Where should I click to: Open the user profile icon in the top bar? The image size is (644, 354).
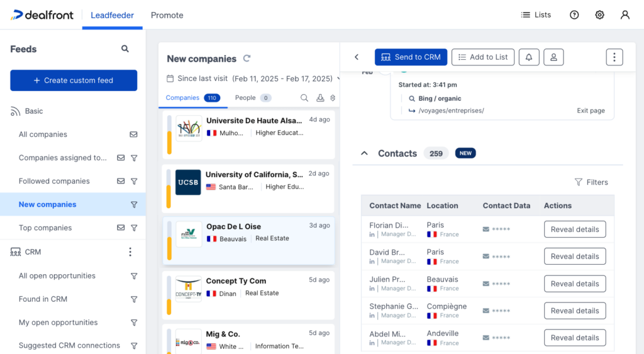(625, 15)
